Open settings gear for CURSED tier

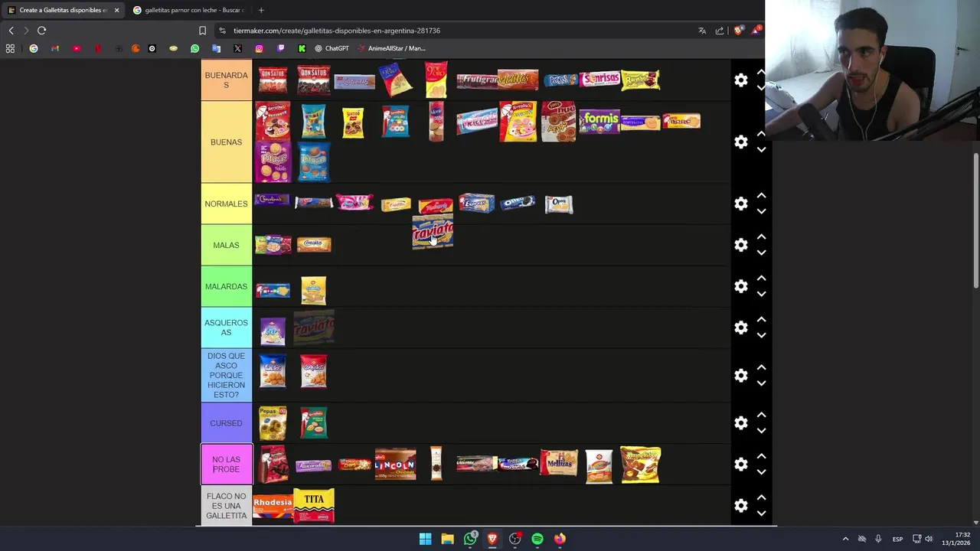pyautogui.click(x=740, y=423)
